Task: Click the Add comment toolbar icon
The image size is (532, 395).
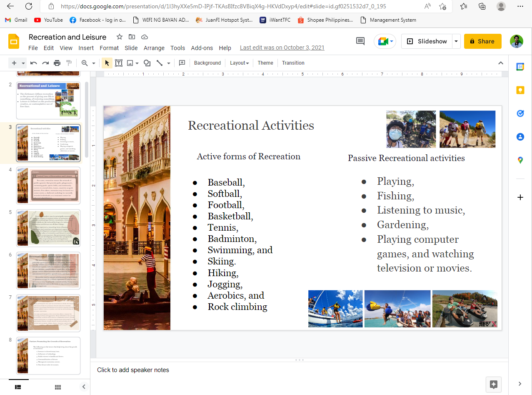Action: click(182, 63)
